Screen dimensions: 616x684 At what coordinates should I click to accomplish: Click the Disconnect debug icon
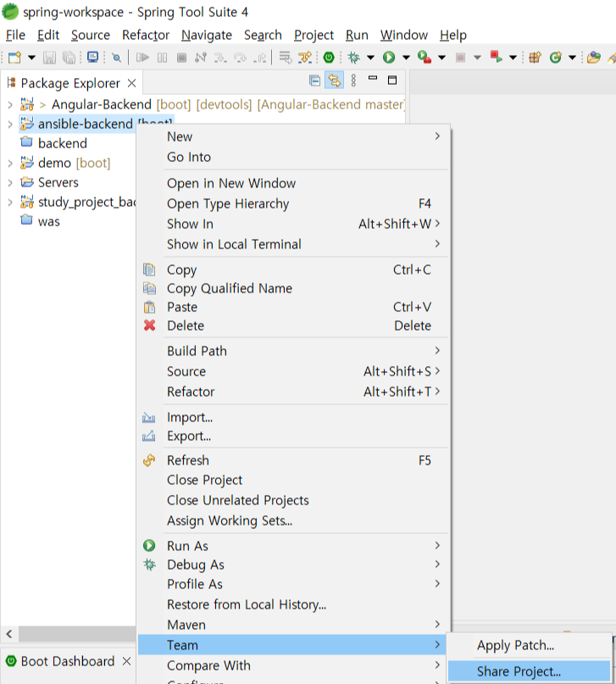[x=201, y=57]
